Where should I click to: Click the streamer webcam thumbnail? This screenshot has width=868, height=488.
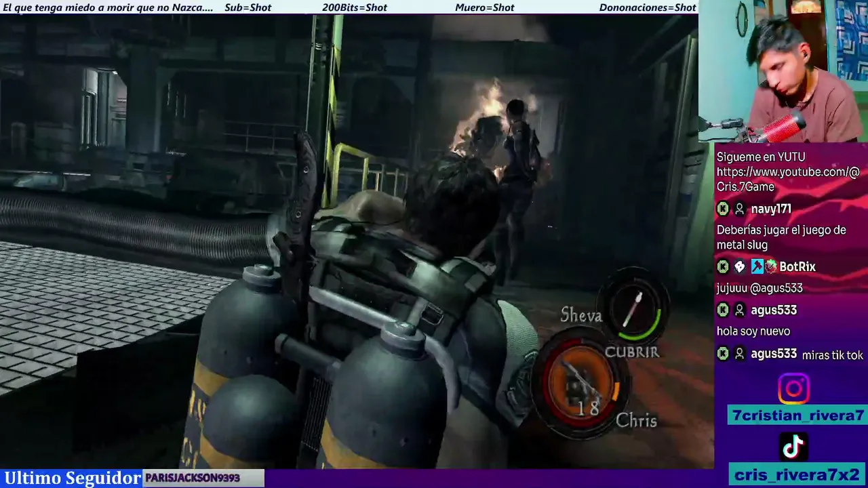tap(783, 71)
